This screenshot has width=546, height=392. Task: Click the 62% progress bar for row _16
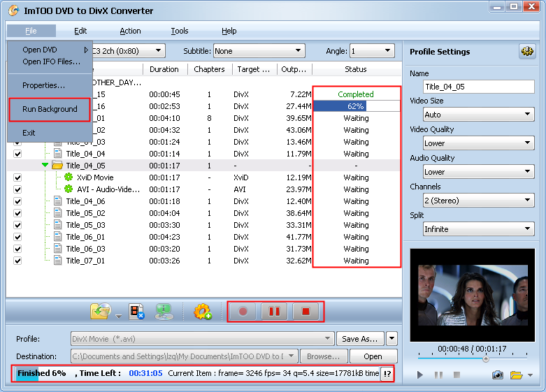click(357, 106)
